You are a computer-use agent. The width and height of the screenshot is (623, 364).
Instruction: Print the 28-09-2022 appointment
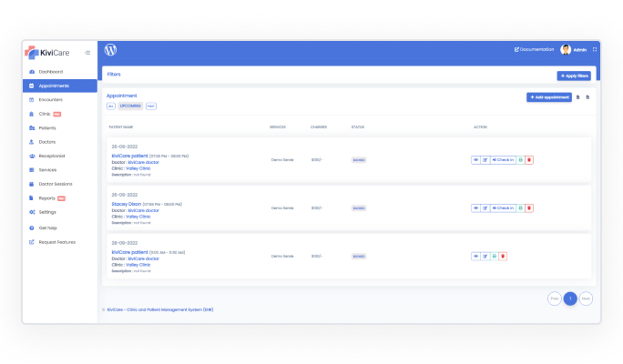coord(494,257)
